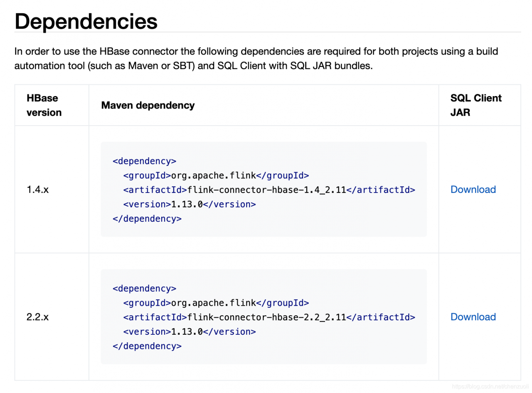Click the SQL Client JAR column header
The width and height of the screenshot is (532, 393).
coord(476,105)
